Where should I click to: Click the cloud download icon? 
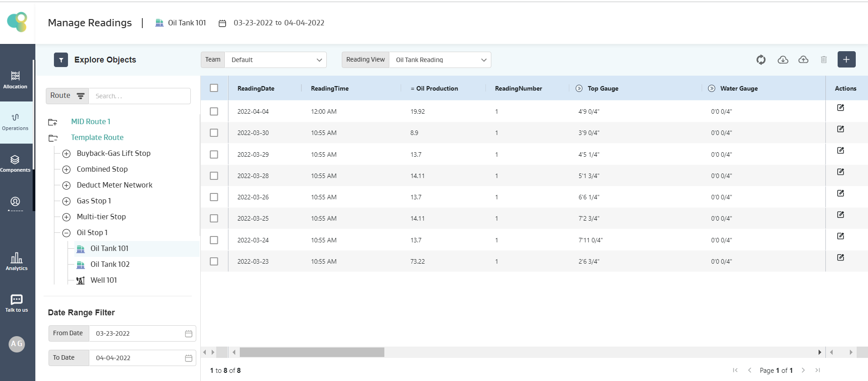(783, 60)
